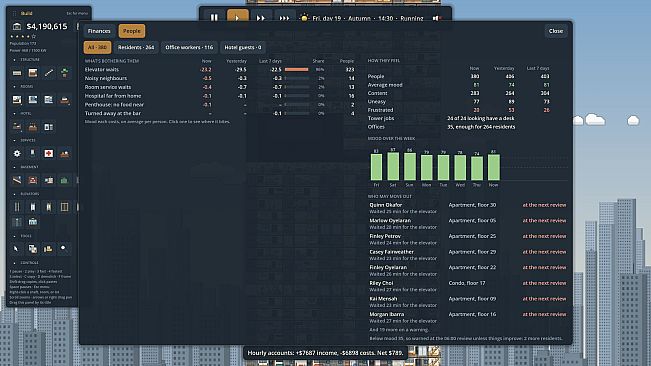Select the blue cabin icon in Elevators second row
The width and height of the screenshot is (651, 366).
pos(33,222)
